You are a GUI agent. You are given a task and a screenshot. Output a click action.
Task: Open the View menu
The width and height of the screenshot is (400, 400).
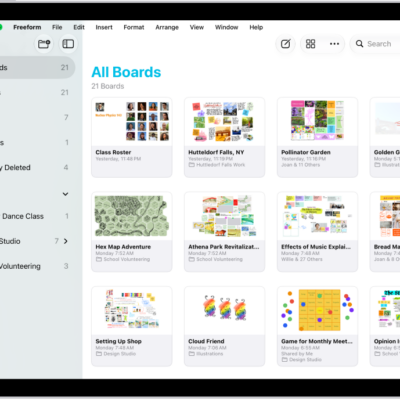[x=197, y=27]
